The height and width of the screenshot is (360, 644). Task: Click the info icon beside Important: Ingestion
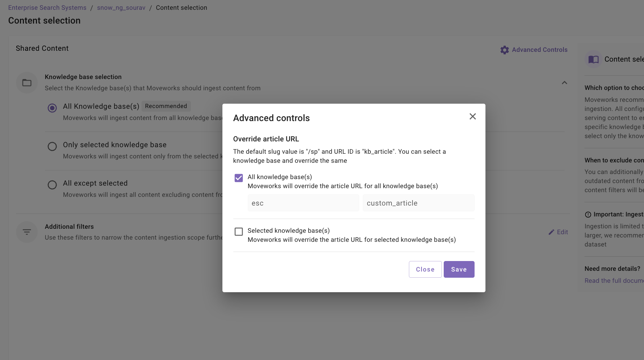(588, 215)
